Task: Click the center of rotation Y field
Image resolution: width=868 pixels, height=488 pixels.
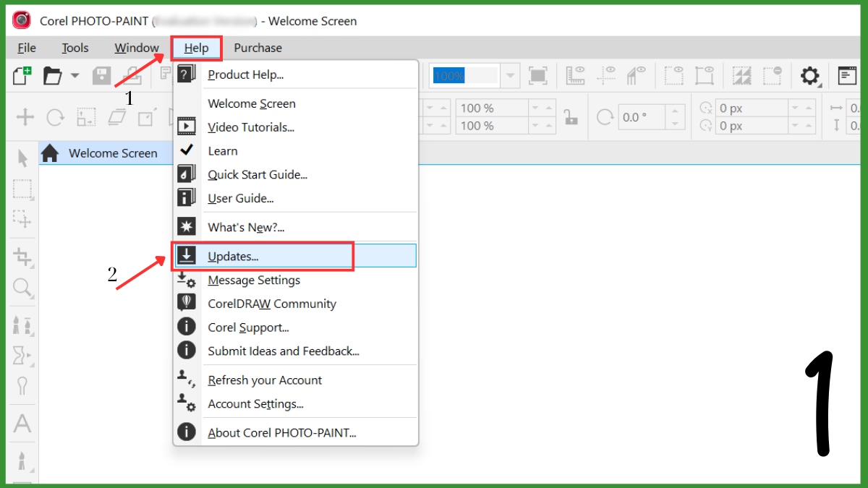Action: pos(752,126)
